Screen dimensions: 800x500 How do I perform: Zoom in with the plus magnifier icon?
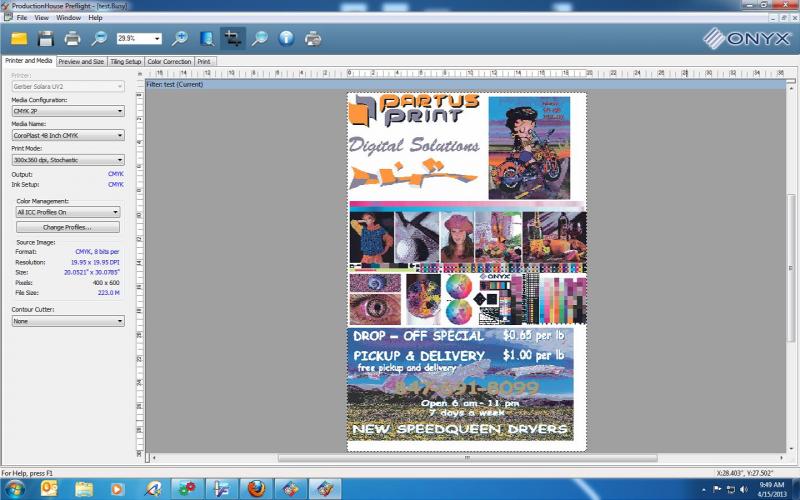point(180,38)
